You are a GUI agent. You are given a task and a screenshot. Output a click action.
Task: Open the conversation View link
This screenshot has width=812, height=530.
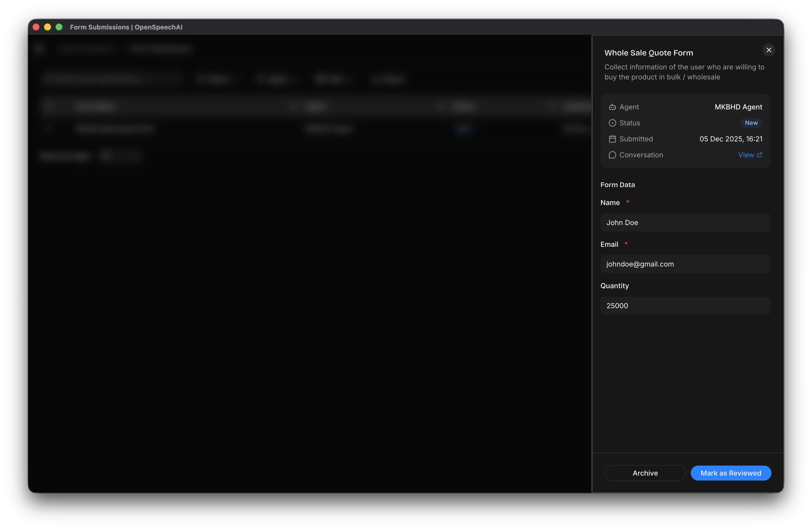pos(750,155)
